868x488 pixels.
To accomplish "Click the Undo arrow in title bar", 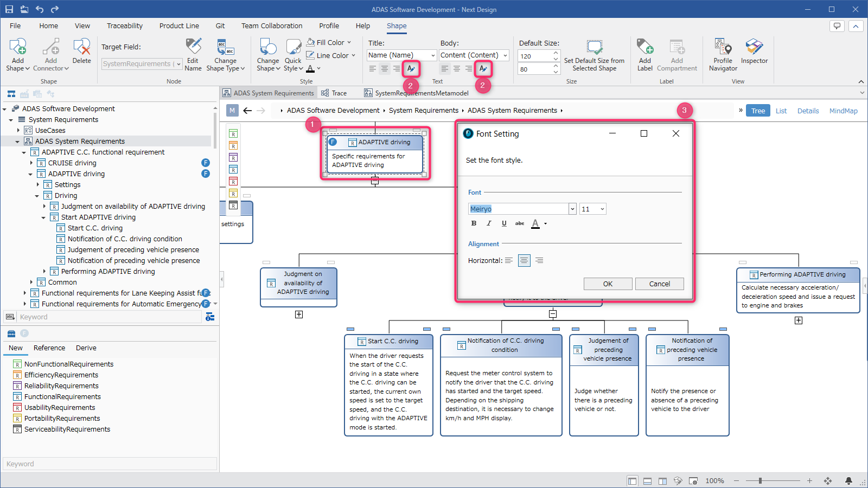I will click(40, 9).
